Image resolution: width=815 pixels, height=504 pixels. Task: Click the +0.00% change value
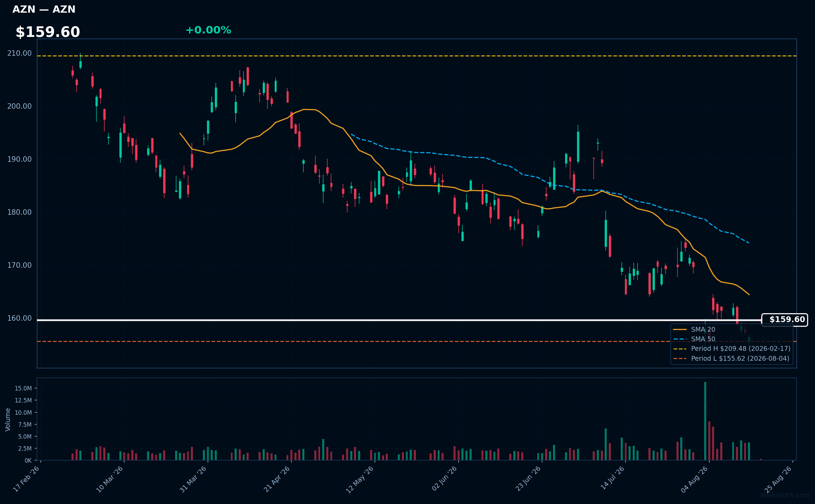click(x=208, y=30)
